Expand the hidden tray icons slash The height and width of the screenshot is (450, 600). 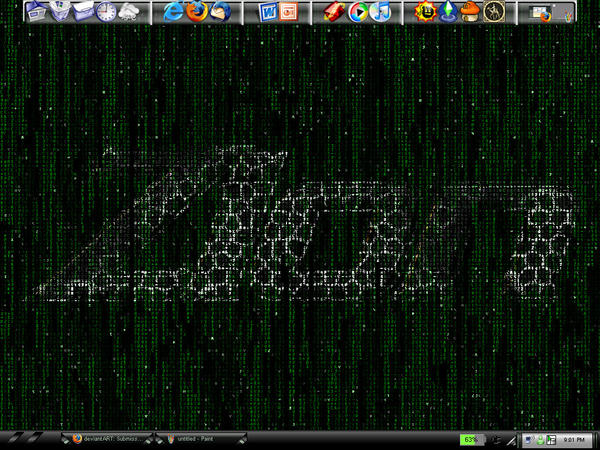point(511,441)
